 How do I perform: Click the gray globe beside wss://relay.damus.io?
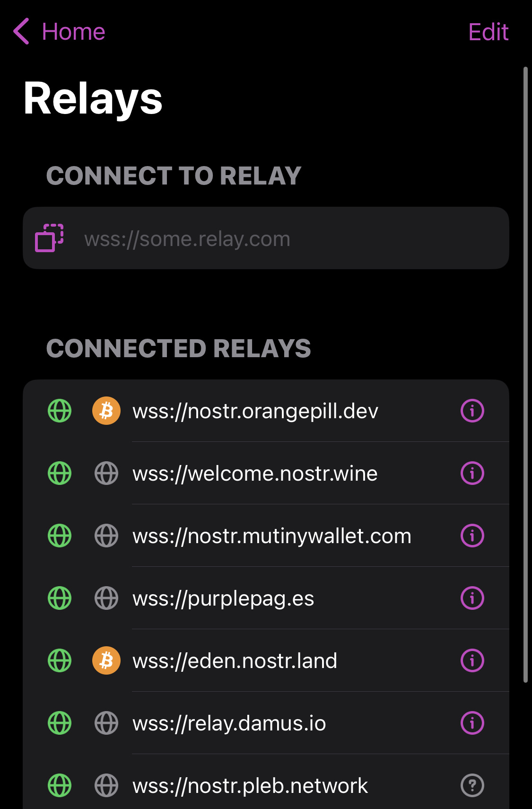tap(106, 723)
